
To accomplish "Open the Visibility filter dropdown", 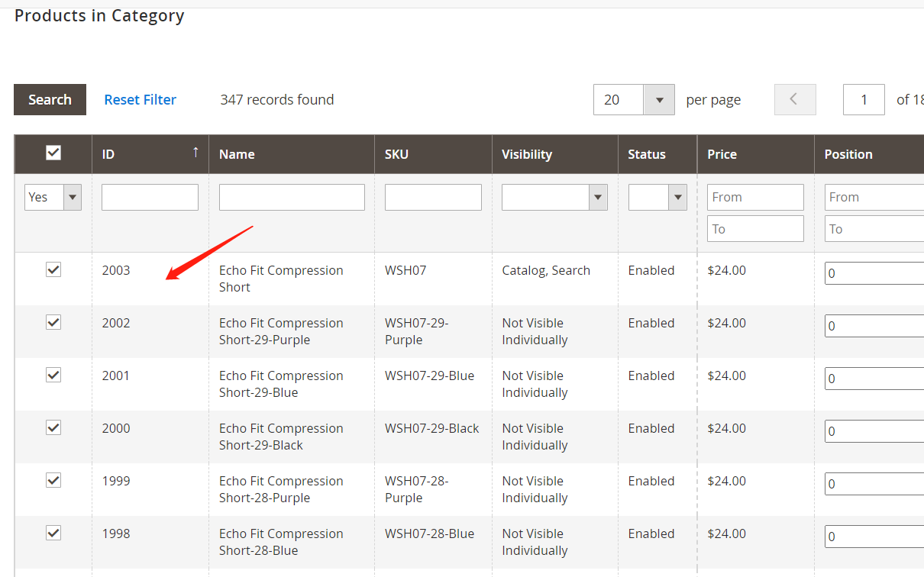I will point(555,197).
